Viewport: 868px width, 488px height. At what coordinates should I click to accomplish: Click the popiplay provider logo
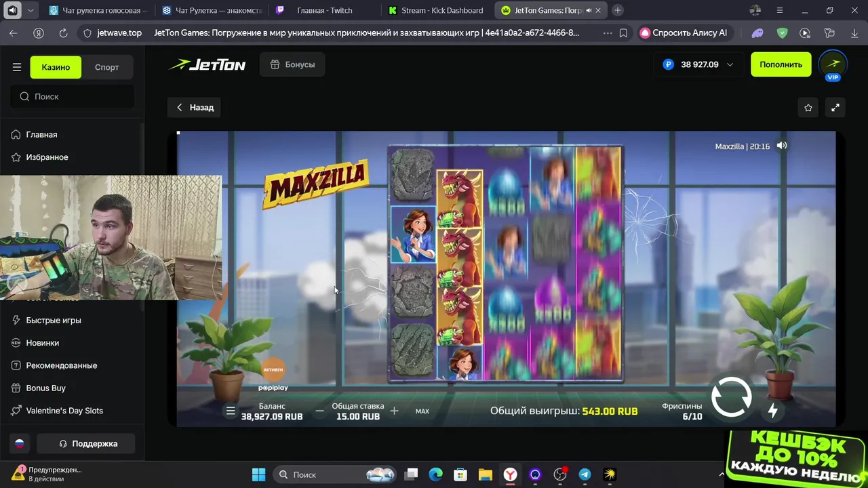point(273,388)
